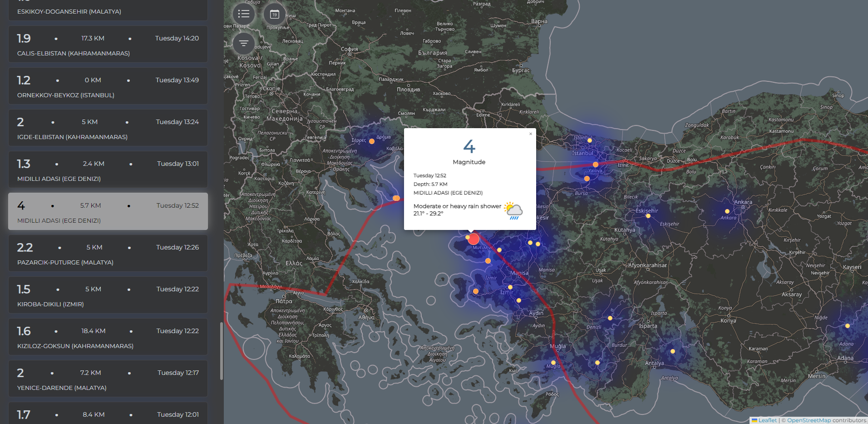
Task: Select the 2.2 PAZARCIK-PUTURGE (MALATYA) card
Action: point(108,253)
